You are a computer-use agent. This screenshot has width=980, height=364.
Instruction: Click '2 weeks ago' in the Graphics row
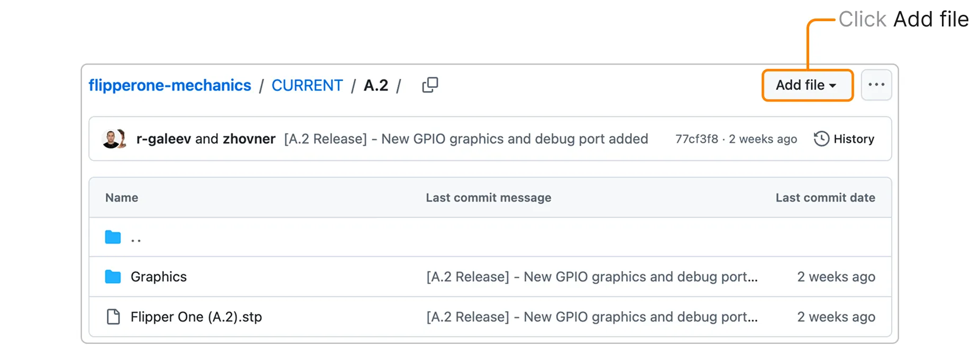(x=836, y=277)
